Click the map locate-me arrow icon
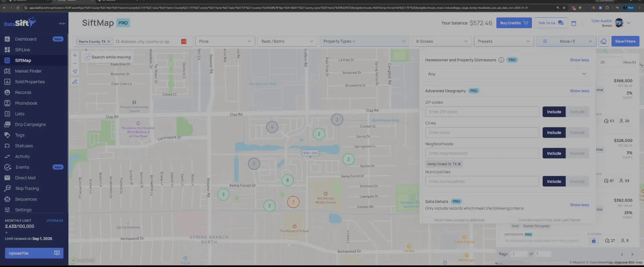Viewport: 644px width, 267px height. click(75, 71)
